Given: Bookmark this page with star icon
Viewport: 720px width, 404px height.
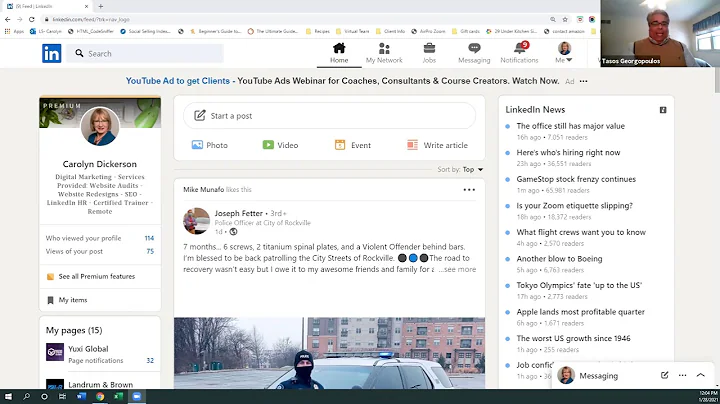Looking at the screenshot, I should click(x=565, y=19).
